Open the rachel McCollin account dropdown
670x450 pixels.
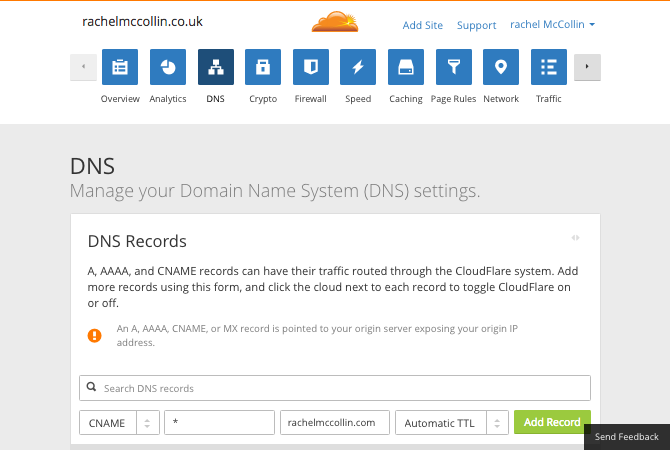click(x=552, y=24)
